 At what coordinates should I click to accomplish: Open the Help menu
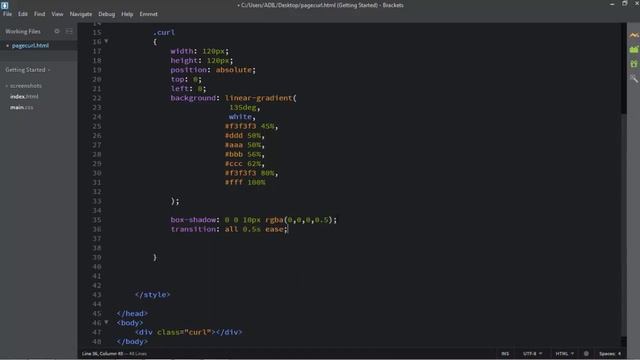pos(127,14)
